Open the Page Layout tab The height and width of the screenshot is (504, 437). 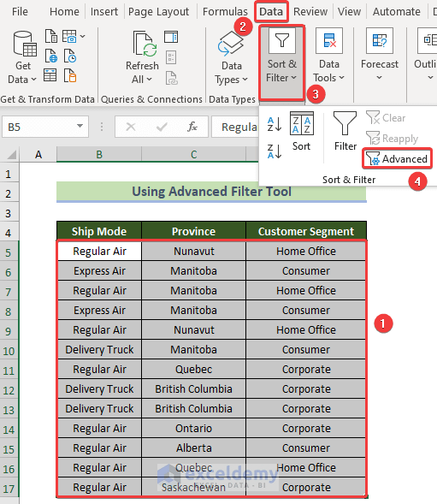(158, 12)
